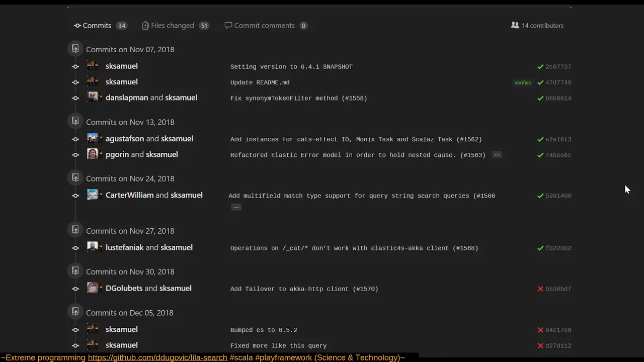Check build status tick for 2c07737
The height and width of the screenshot is (362, 644).
pos(540,67)
